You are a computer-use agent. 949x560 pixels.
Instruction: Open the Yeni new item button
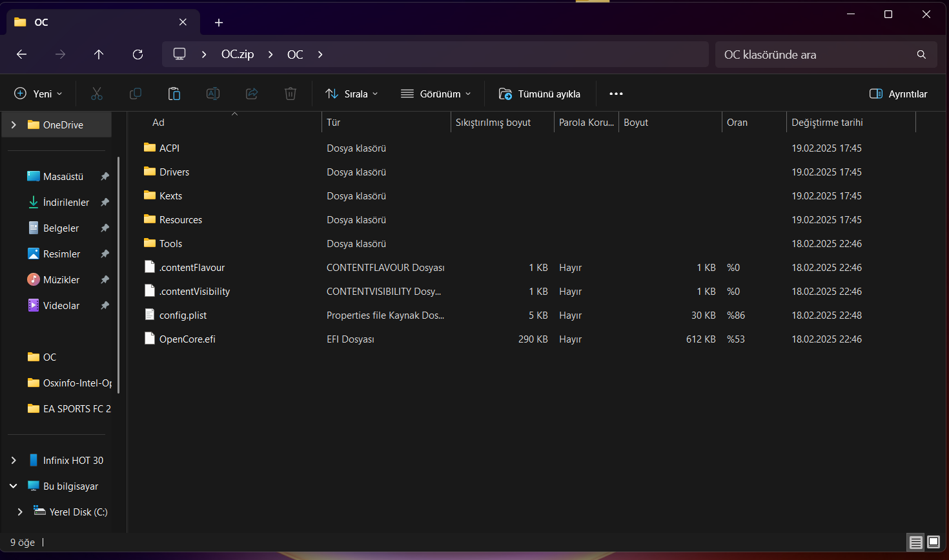[x=39, y=94]
